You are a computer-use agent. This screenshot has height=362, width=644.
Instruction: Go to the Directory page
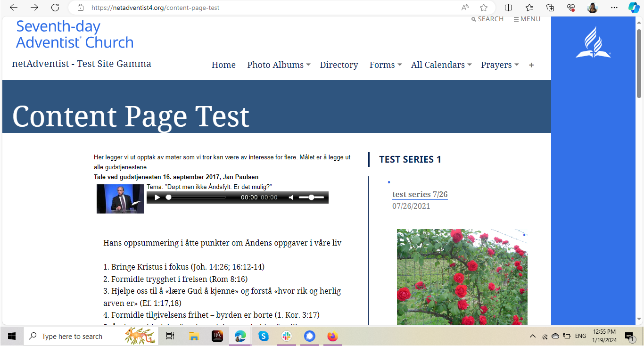click(x=339, y=65)
